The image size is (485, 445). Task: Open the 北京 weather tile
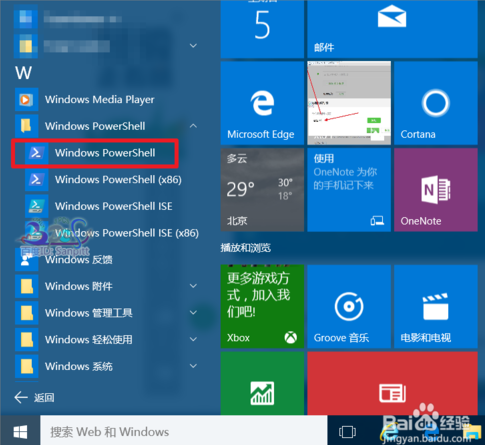(x=262, y=190)
